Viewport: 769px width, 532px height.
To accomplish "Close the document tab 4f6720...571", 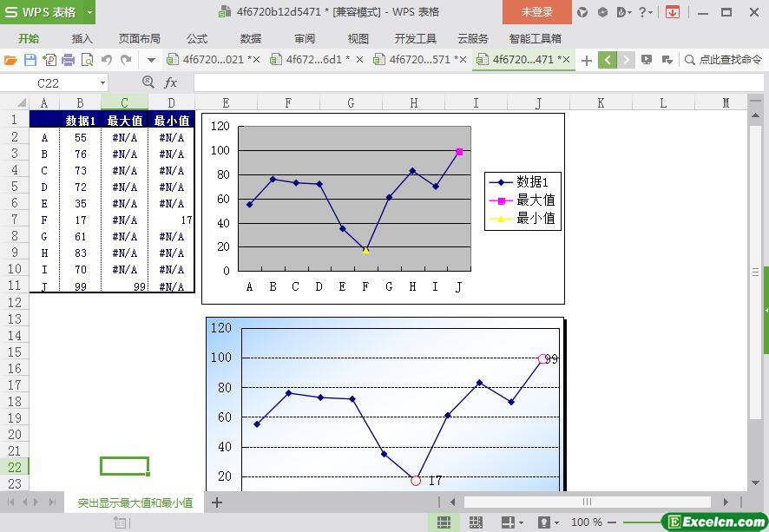I will 463,60.
